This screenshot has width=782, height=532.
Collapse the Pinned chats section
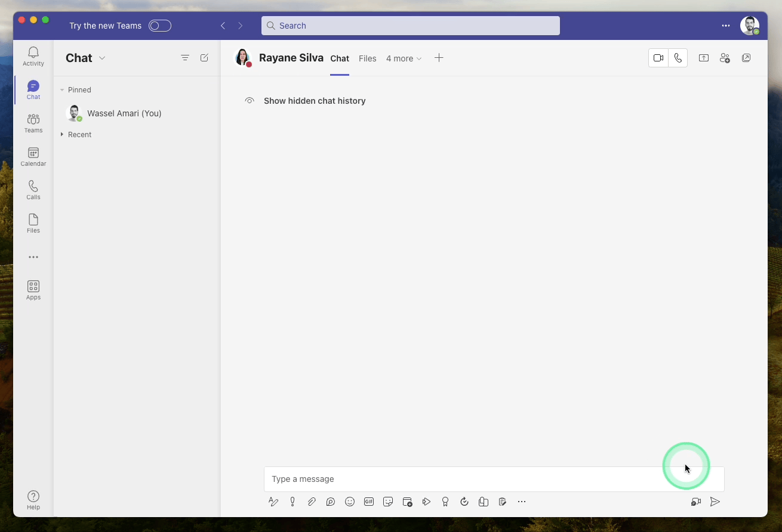[x=62, y=90]
